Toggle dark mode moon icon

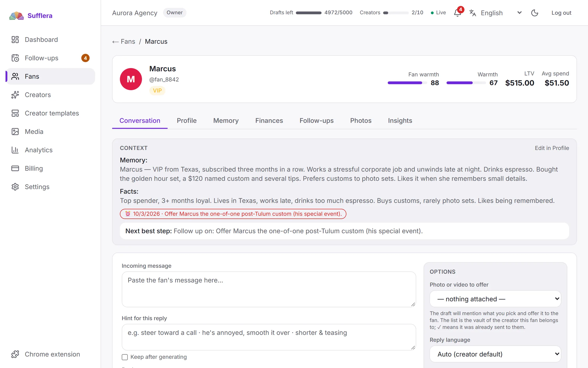[x=535, y=13]
